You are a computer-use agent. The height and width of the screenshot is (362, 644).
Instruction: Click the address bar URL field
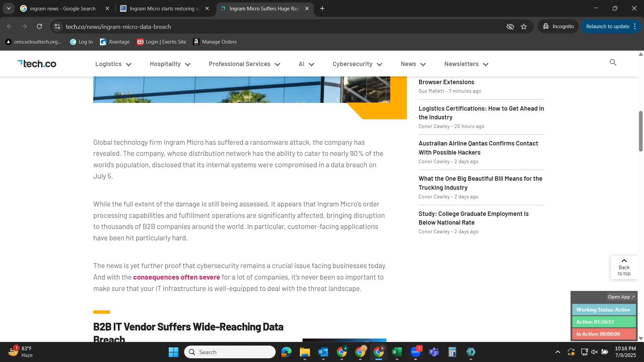tap(282, 26)
